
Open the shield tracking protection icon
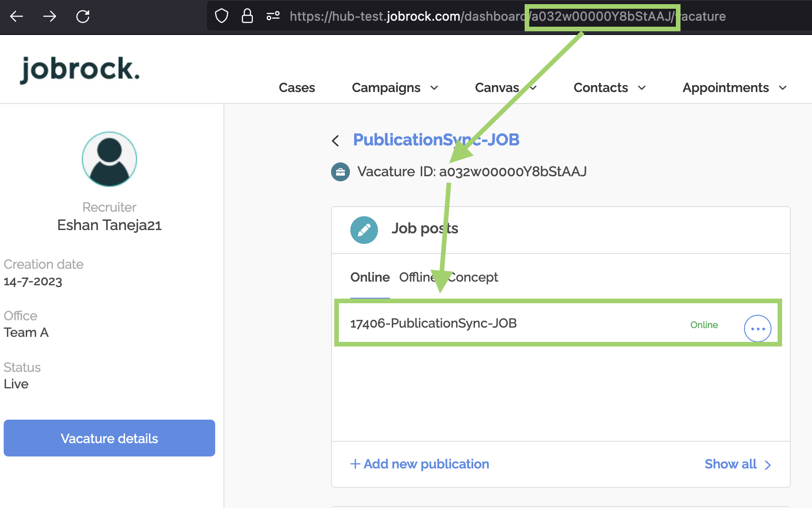click(x=222, y=16)
